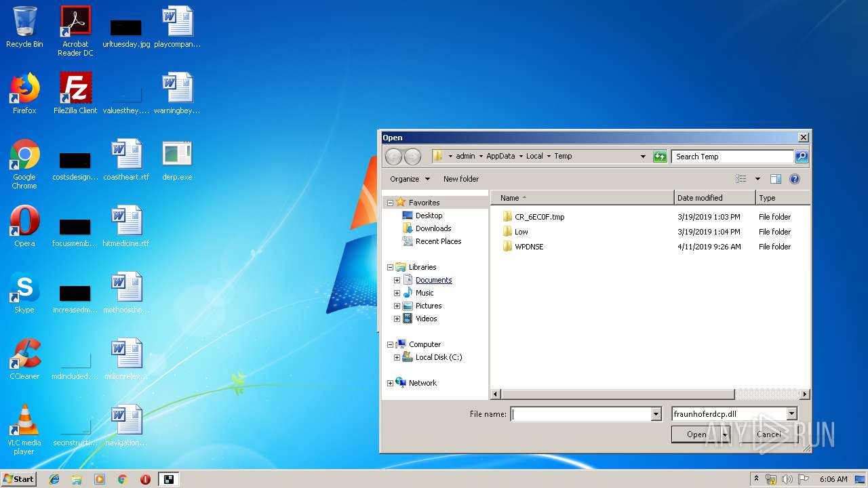Launch Firefox from the desktop

(24, 94)
